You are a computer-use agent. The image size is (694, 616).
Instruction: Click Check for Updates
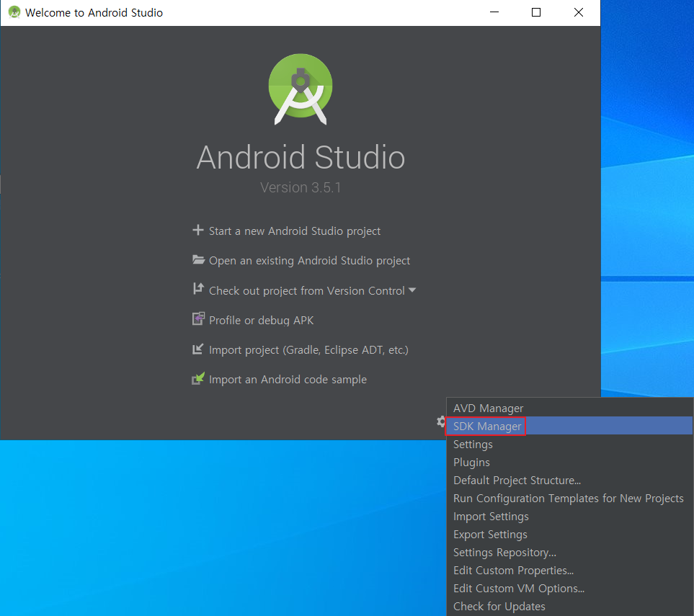point(569,607)
